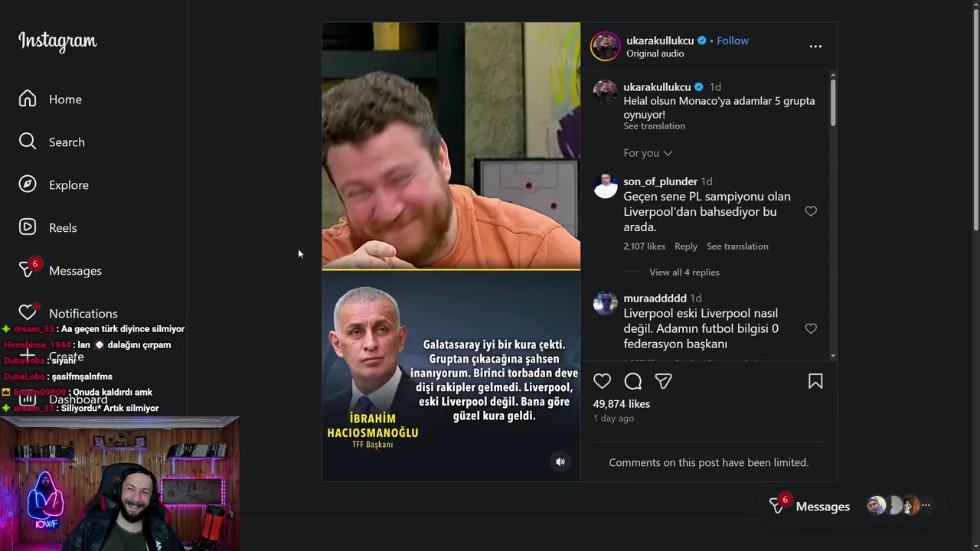Mute the reel audio speaker icon

pyautogui.click(x=560, y=461)
